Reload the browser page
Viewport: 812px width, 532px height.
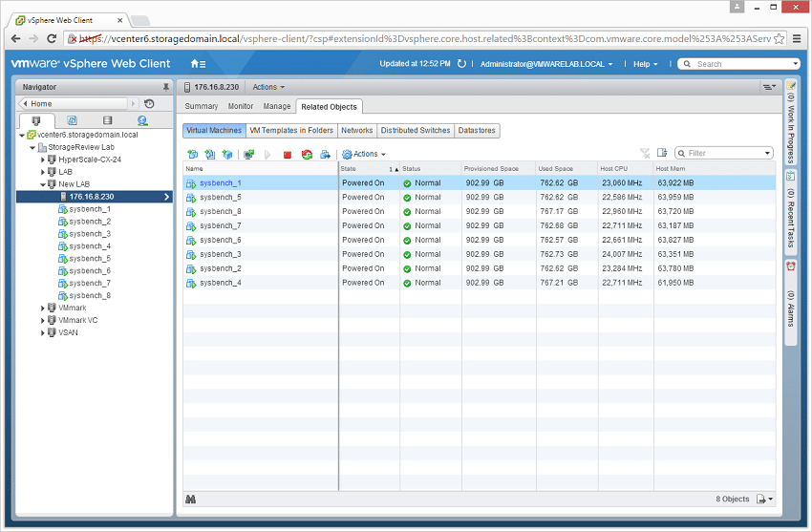pyautogui.click(x=52, y=39)
